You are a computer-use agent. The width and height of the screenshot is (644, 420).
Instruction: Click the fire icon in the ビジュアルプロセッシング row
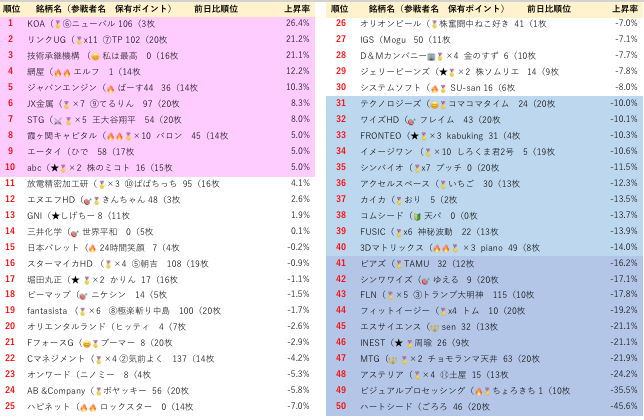pos(480,391)
